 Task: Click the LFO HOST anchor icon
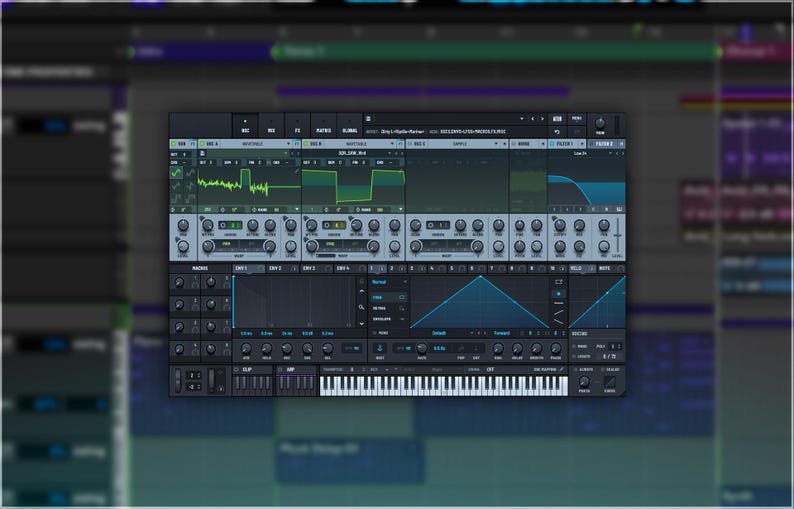[x=380, y=348]
